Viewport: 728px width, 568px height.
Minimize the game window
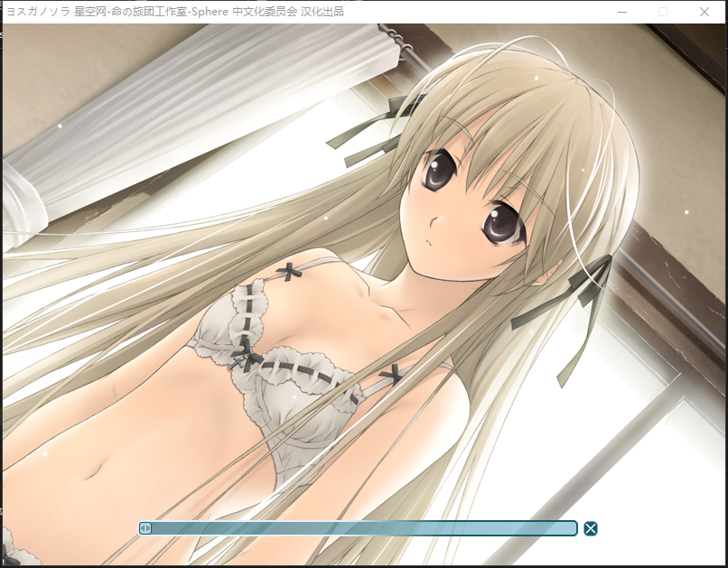[x=621, y=12]
